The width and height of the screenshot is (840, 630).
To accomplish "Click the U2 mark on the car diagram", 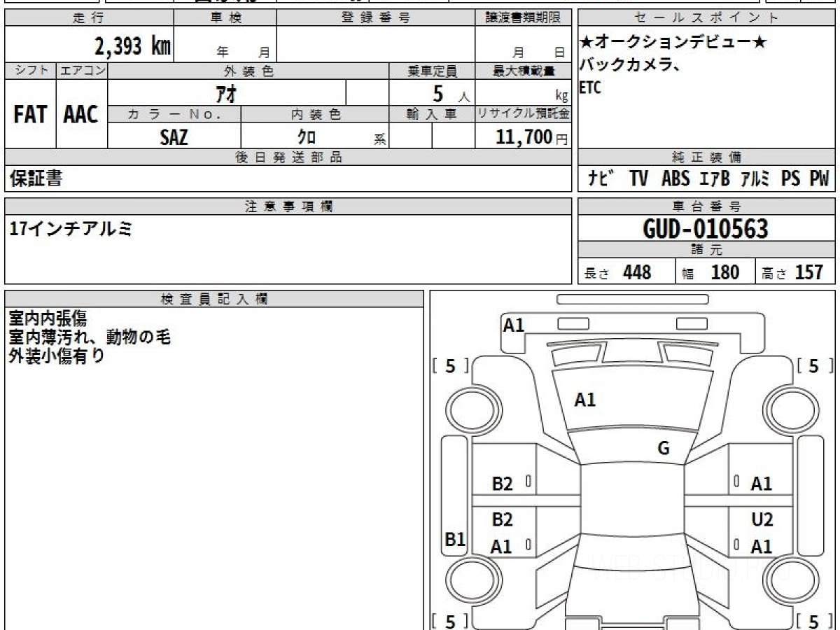I will pyautogui.click(x=762, y=520).
